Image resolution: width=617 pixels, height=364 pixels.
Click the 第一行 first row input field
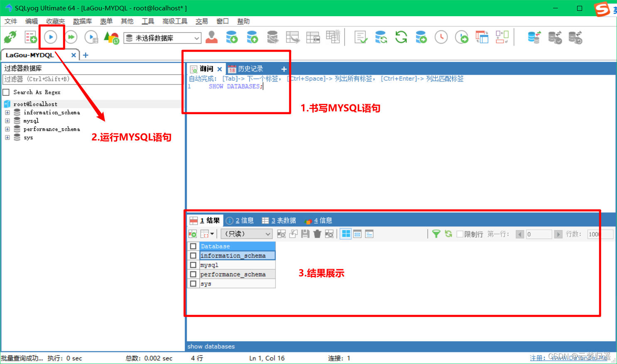point(539,234)
